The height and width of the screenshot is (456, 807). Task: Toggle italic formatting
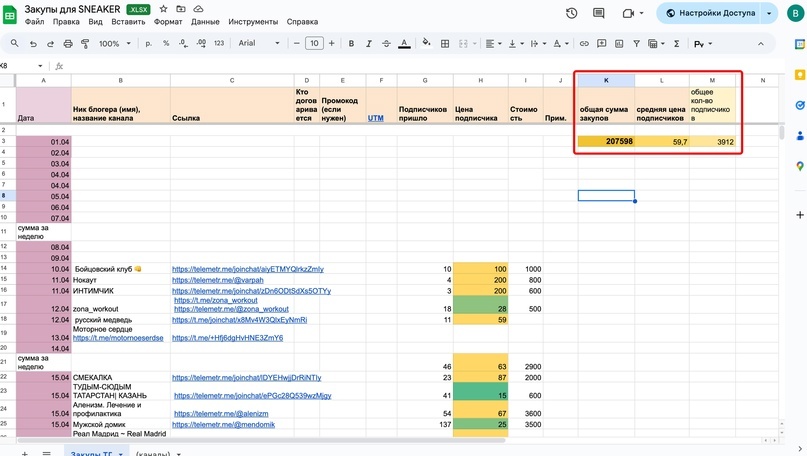click(x=369, y=44)
